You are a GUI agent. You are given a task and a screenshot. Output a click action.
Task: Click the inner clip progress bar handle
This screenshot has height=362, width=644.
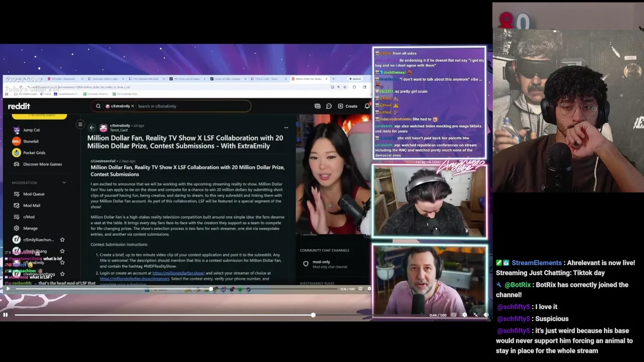(211, 289)
